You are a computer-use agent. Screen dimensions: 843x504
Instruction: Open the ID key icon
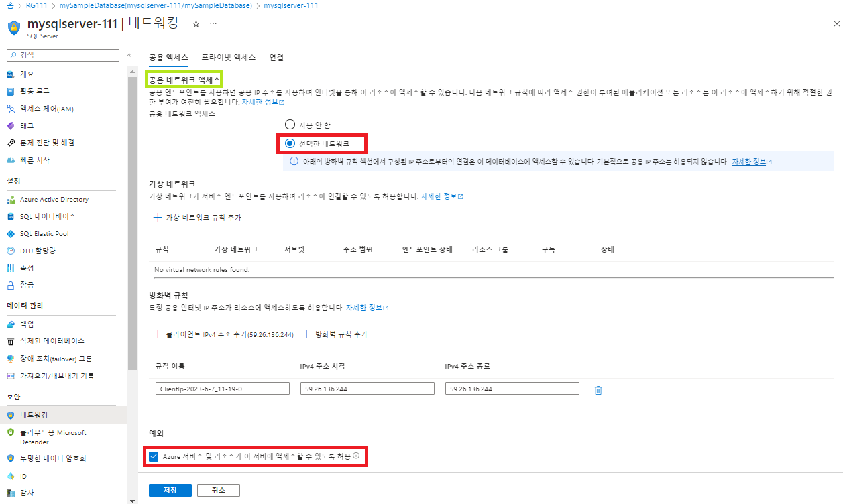point(10,476)
